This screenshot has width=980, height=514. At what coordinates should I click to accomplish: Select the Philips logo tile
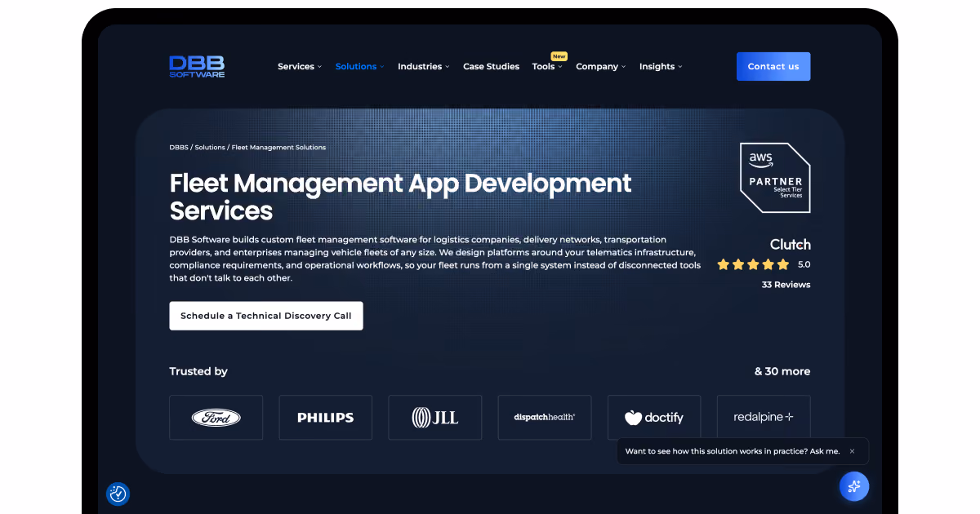coord(326,418)
